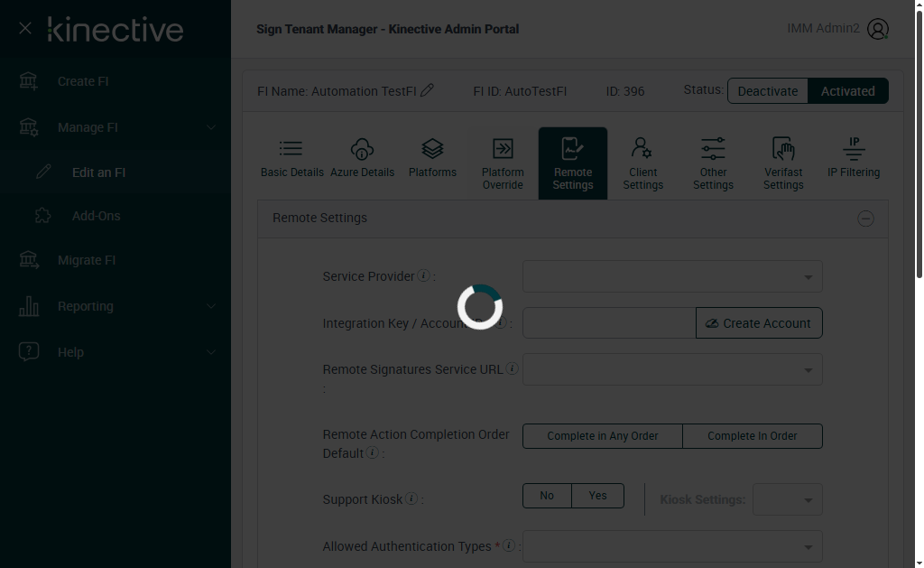Click the IP Filtering funnel icon

[x=854, y=149]
